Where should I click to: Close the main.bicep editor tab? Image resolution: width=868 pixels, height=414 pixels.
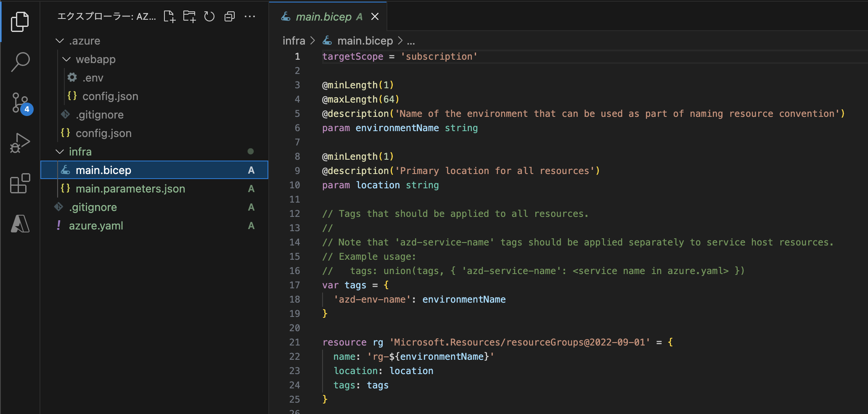pyautogui.click(x=375, y=16)
